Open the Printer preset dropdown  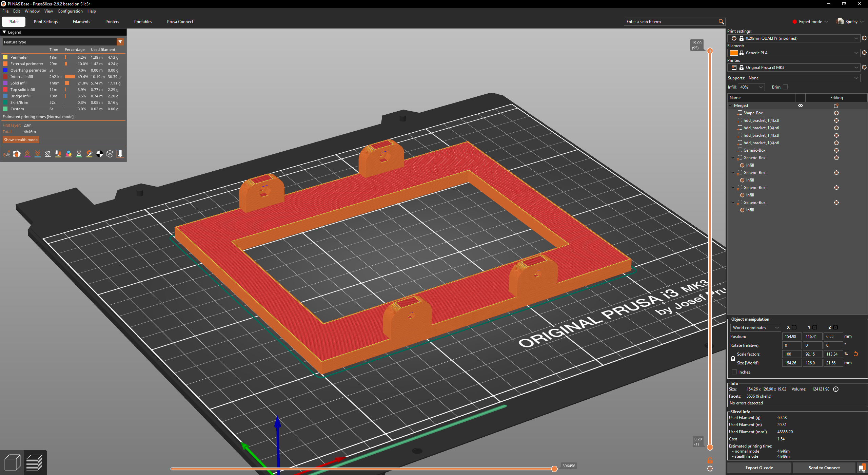pos(794,68)
